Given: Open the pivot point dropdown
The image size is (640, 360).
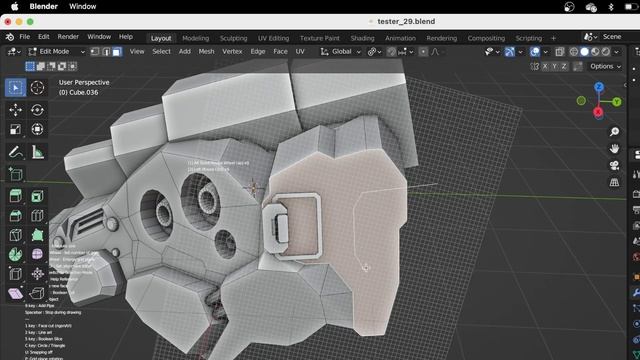Looking at the screenshot, I should tap(374, 52).
